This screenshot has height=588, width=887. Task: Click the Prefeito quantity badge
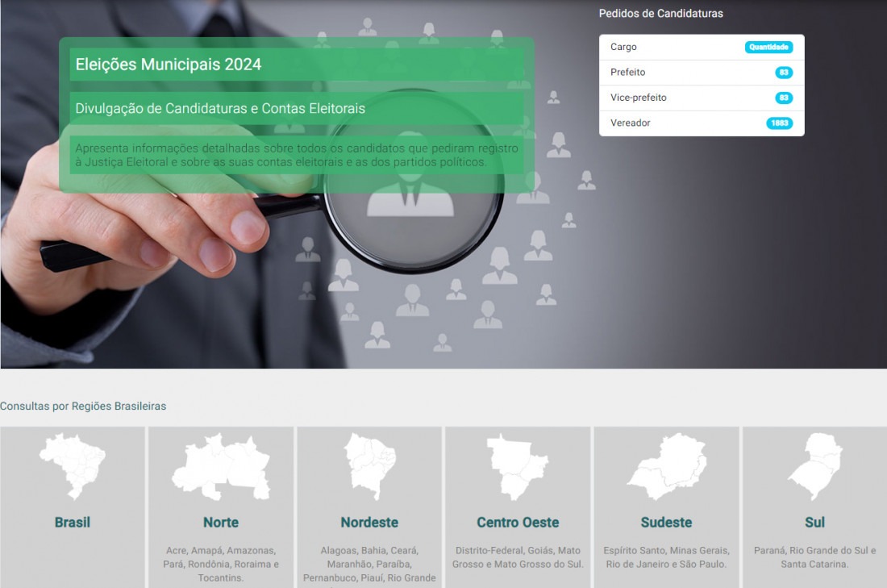pos(784,73)
